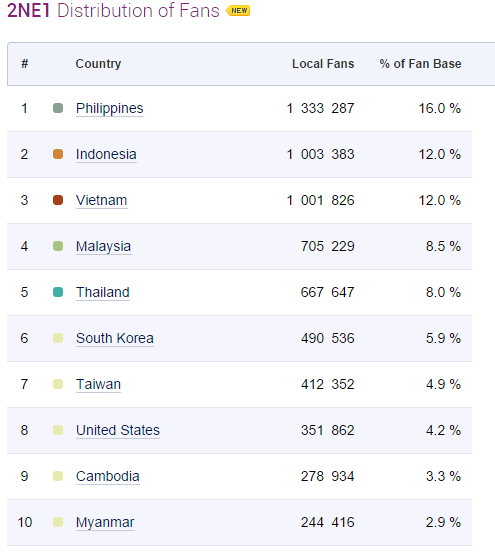The width and height of the screenshot is (495, 556).
Task: Click the 2NE1 Distribution of Fans title
Action: 113,11
